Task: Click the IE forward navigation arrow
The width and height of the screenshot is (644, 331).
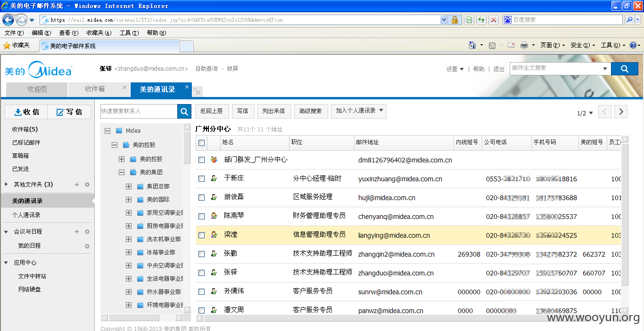Action: coord(21,20)
